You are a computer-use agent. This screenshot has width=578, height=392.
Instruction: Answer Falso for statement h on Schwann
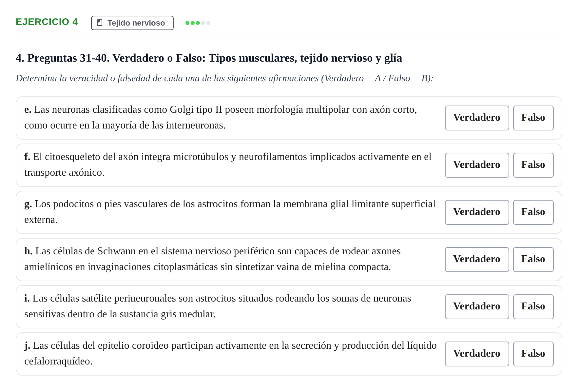[x=533, y=260]
